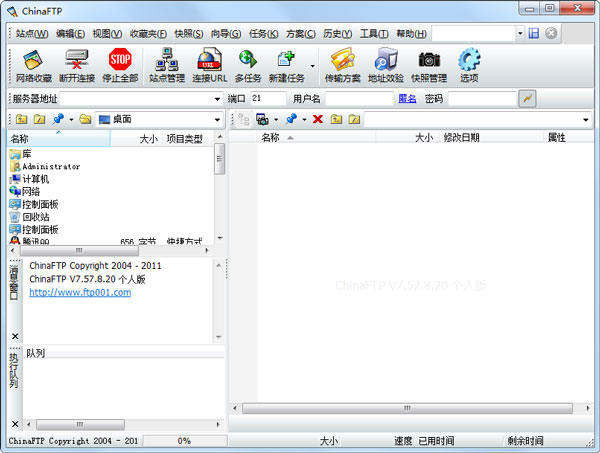600x453 pixels.
Task: Open the 帮助(H) menu
Action: (x=411, y=34)
